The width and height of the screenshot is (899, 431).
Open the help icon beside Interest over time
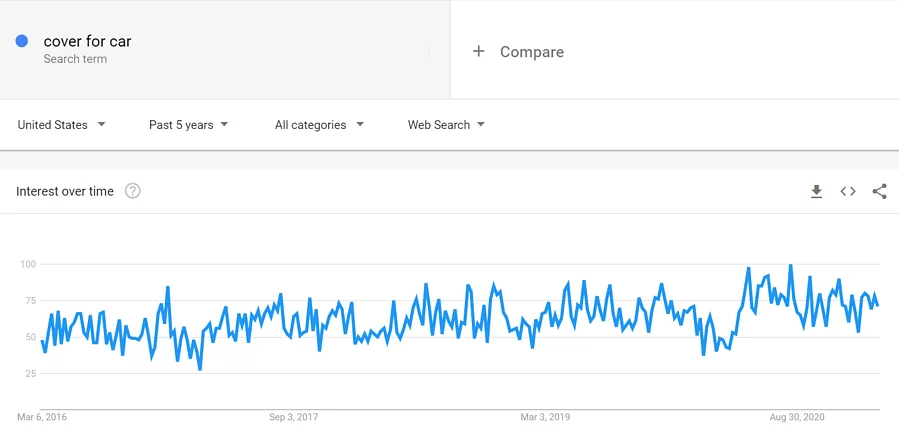coord(132,191)
